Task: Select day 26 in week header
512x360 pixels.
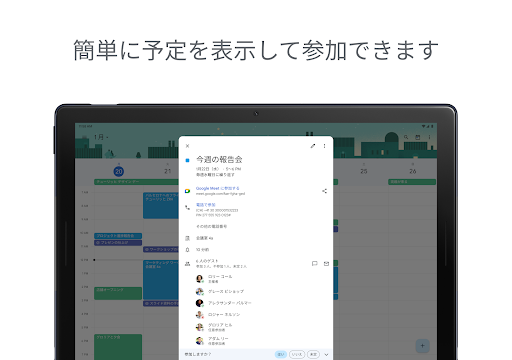Action: pos(413,171)
